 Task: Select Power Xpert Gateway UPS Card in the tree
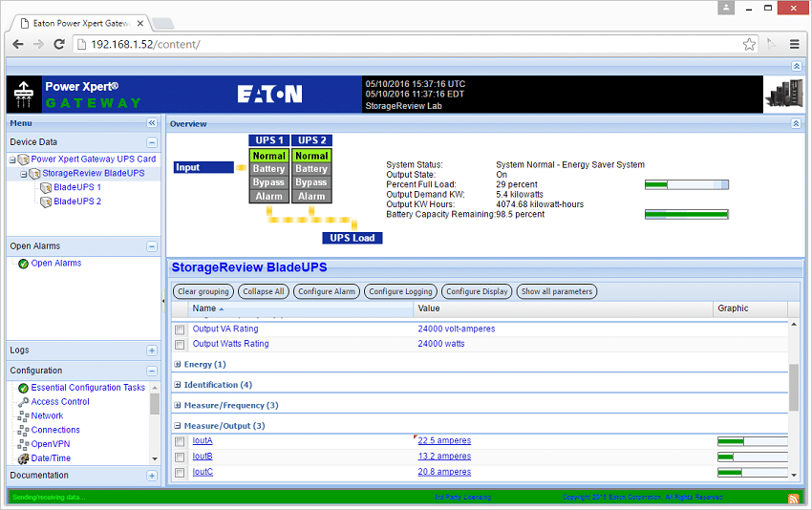pyautogui.click(x=94, y=159)
